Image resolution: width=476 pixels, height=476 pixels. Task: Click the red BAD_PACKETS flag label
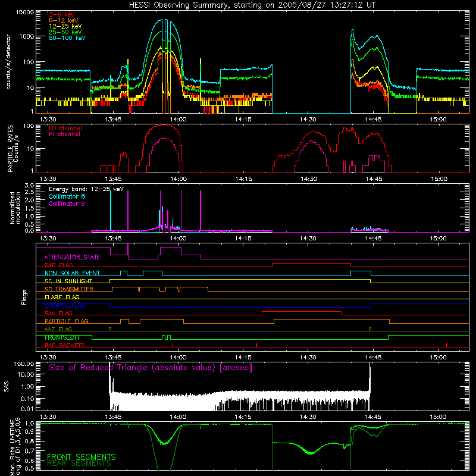(65, 345)
